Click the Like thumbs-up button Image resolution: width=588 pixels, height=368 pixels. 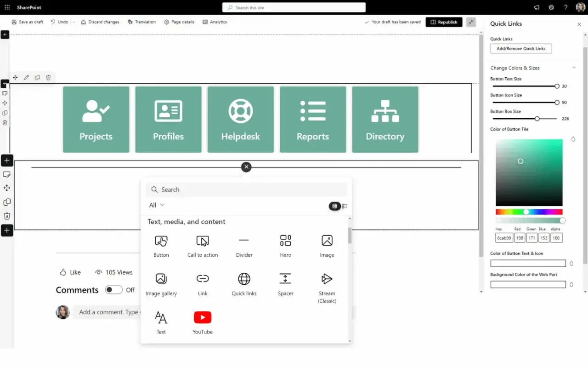[x=70, y=272]
